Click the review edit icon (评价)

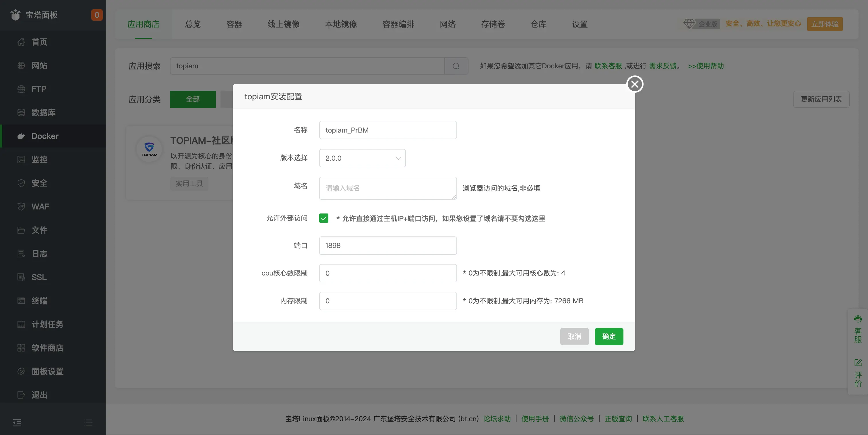pyautogui.click(x=858, y=363)
